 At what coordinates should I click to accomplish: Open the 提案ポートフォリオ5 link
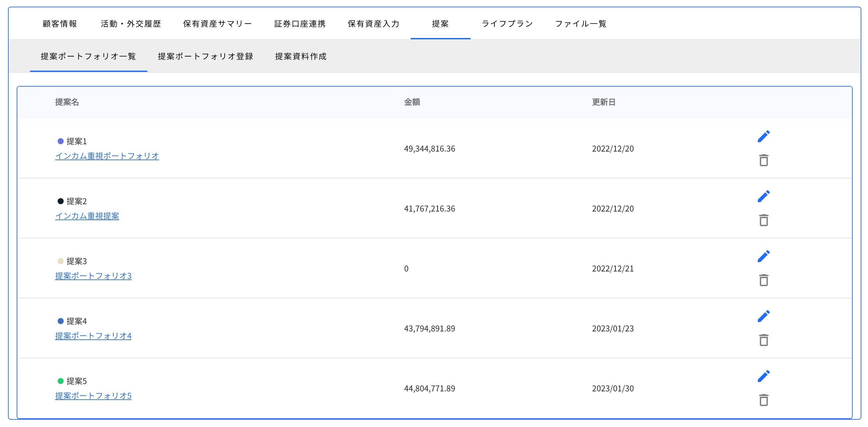tap(93, 396)
